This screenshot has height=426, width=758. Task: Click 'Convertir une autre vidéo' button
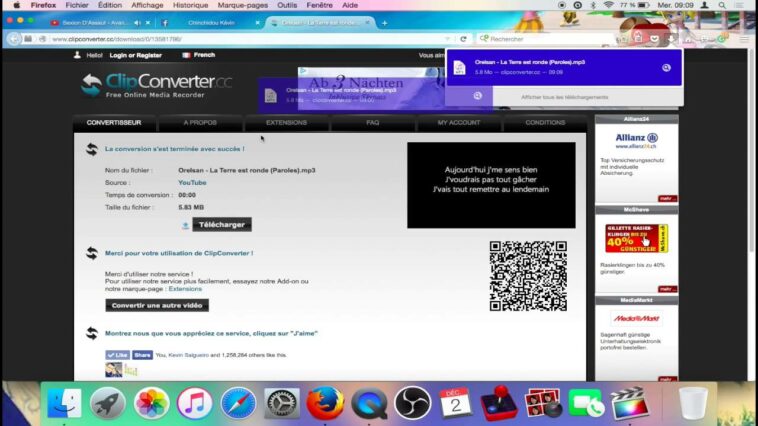pos(157,305)
